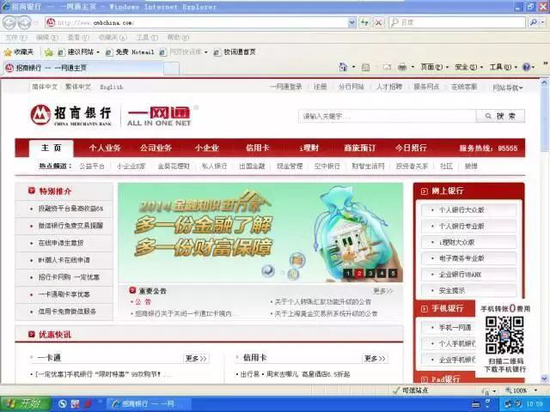Click the site favicon in the address bar

[51, 23]
